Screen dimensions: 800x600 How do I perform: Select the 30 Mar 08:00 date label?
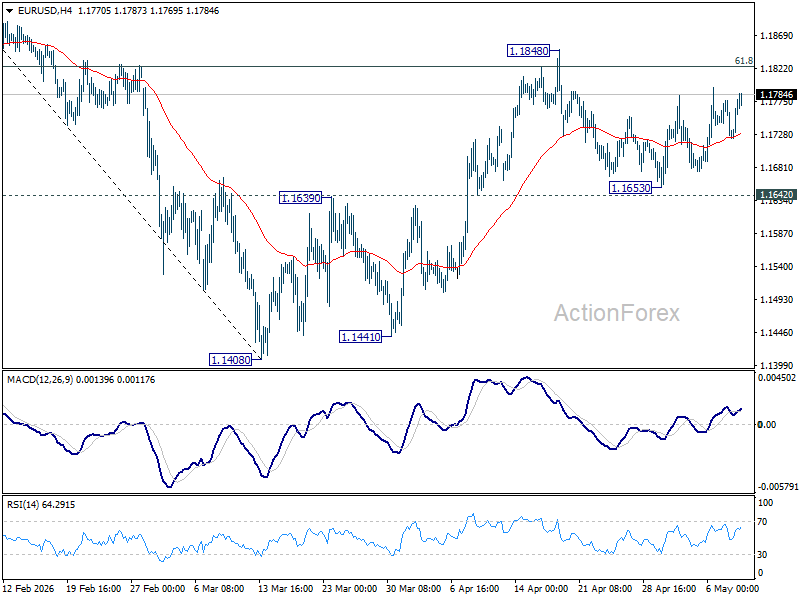tap(414, 589)
